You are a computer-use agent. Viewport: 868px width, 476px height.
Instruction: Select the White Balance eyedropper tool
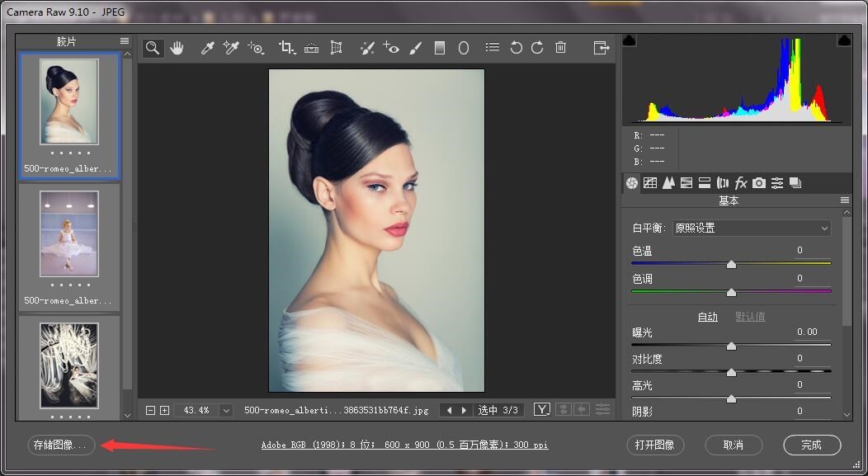[x=208, y=49]
